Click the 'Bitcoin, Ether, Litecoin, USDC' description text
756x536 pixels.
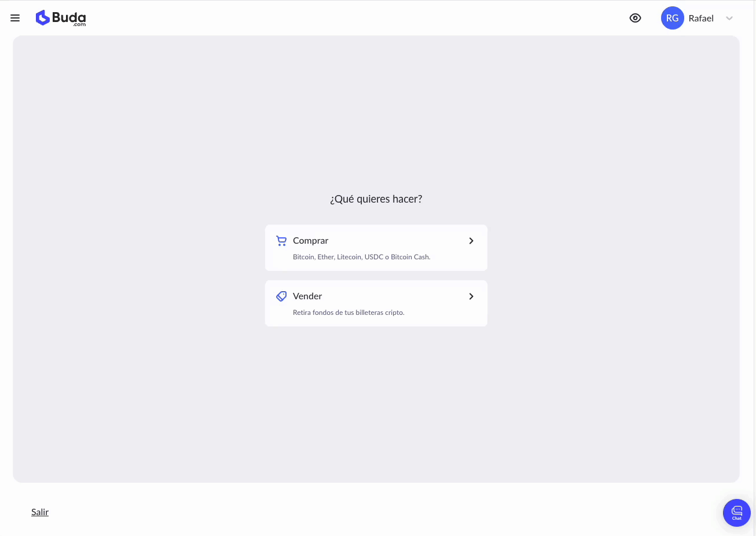point(338,257)
